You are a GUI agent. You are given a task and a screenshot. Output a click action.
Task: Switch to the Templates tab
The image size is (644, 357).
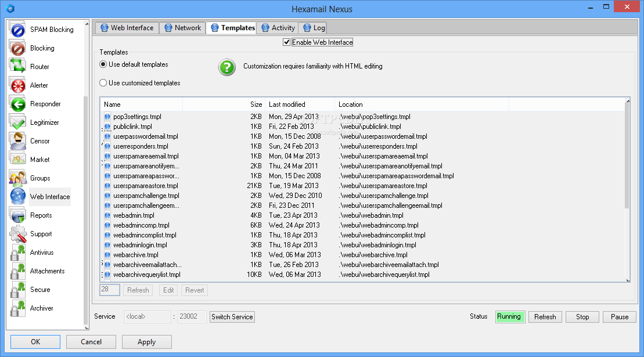tap(232, 28)
